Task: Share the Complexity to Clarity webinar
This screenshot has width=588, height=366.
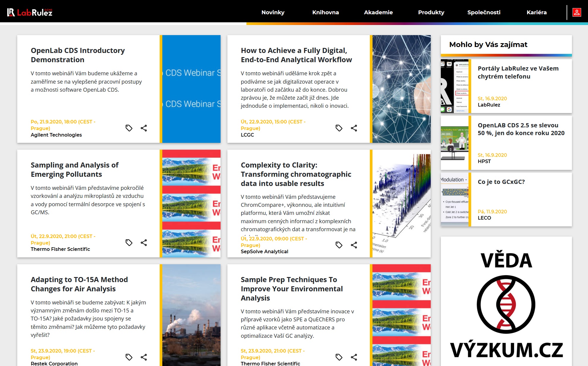Action: (354, 245)
